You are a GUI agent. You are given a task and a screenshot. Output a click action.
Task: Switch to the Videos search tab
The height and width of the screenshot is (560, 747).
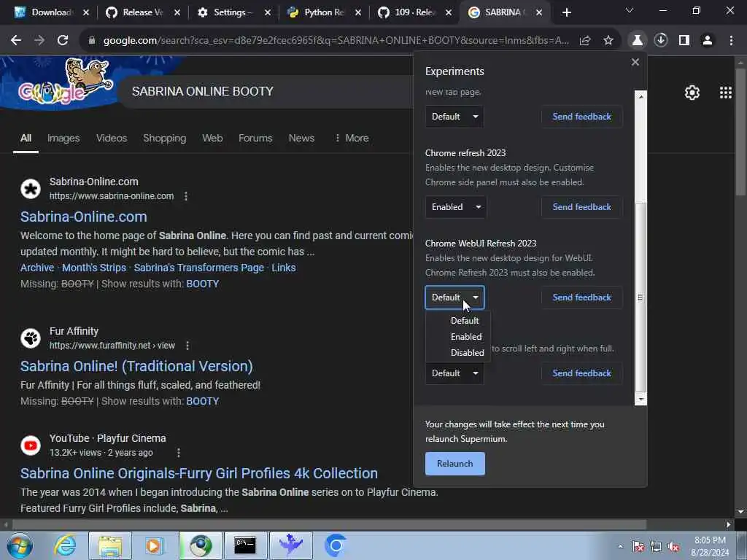[x=112, y=138]
